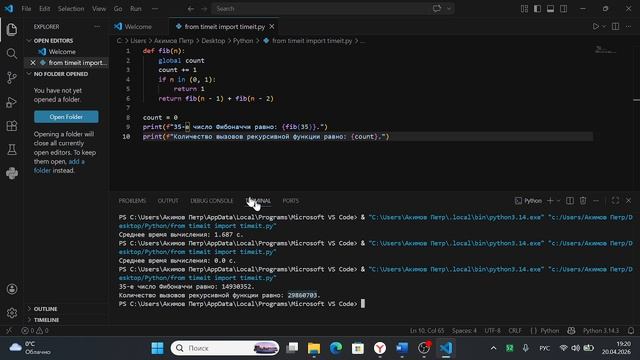
Task: Open the File menu
Action: pos(26,9)
